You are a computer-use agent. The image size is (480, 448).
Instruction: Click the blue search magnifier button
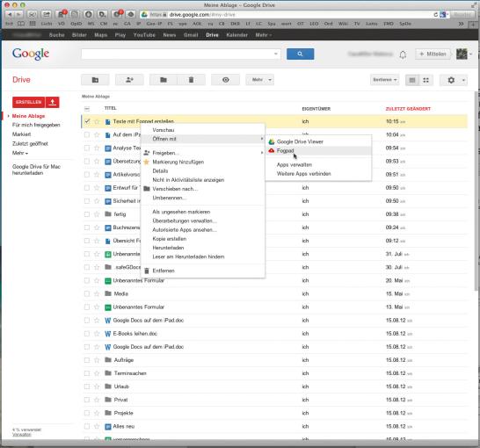[300, 54]
